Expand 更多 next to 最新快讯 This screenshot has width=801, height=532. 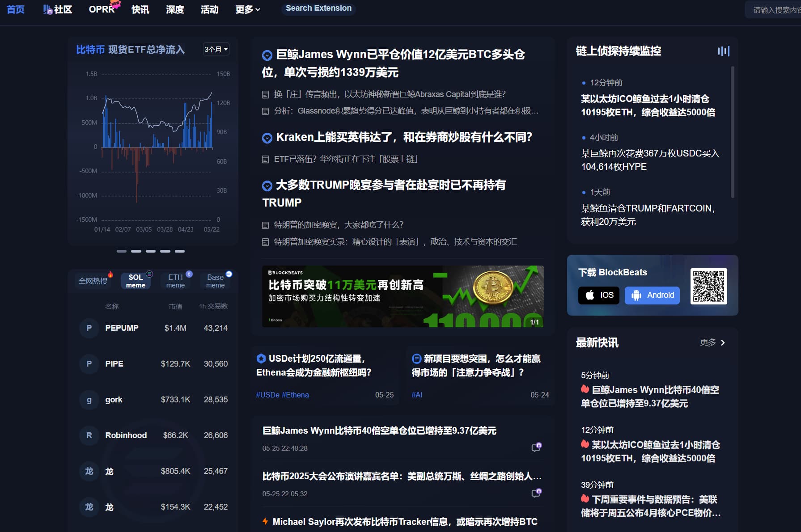pyautogui.click(x=712, y=342)
